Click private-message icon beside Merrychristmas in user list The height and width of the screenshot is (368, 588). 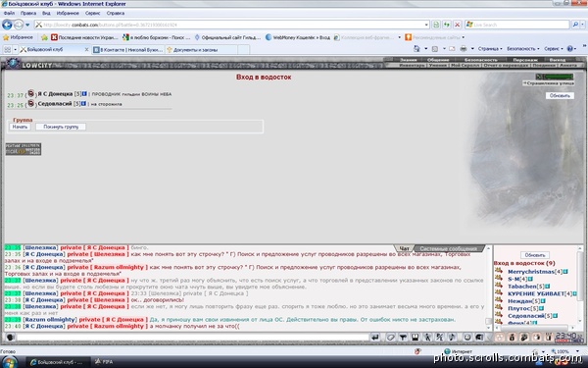coord(499,271)
